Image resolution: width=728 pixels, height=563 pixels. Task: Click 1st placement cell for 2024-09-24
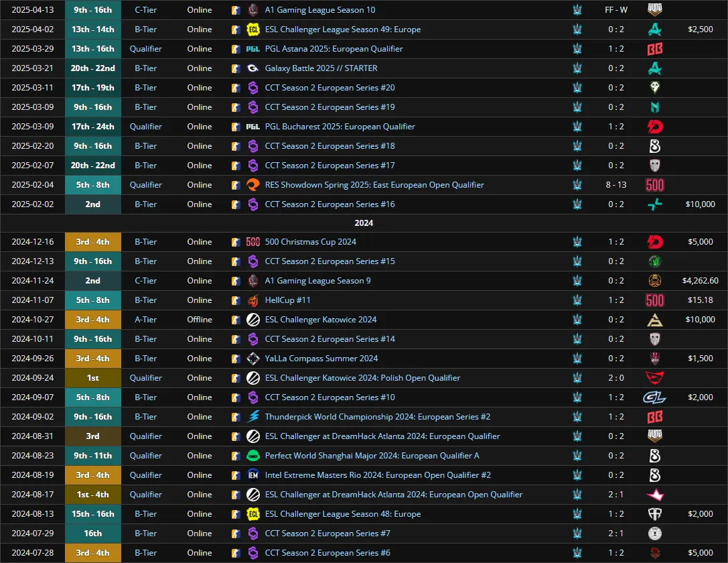point(93,378)
